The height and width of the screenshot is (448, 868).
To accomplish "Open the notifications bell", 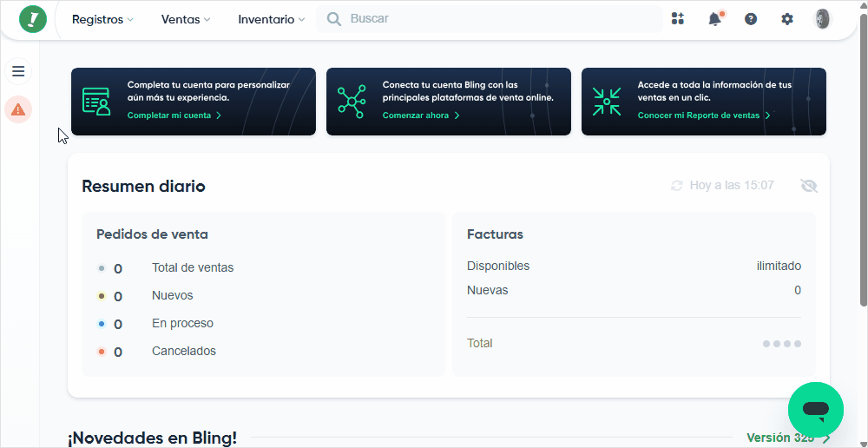I will [x=714, y=19].
